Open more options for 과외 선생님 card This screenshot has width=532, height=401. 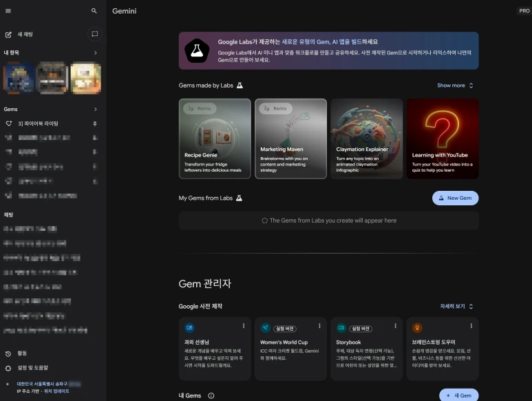pyautogui.click(x=244, y=326)
